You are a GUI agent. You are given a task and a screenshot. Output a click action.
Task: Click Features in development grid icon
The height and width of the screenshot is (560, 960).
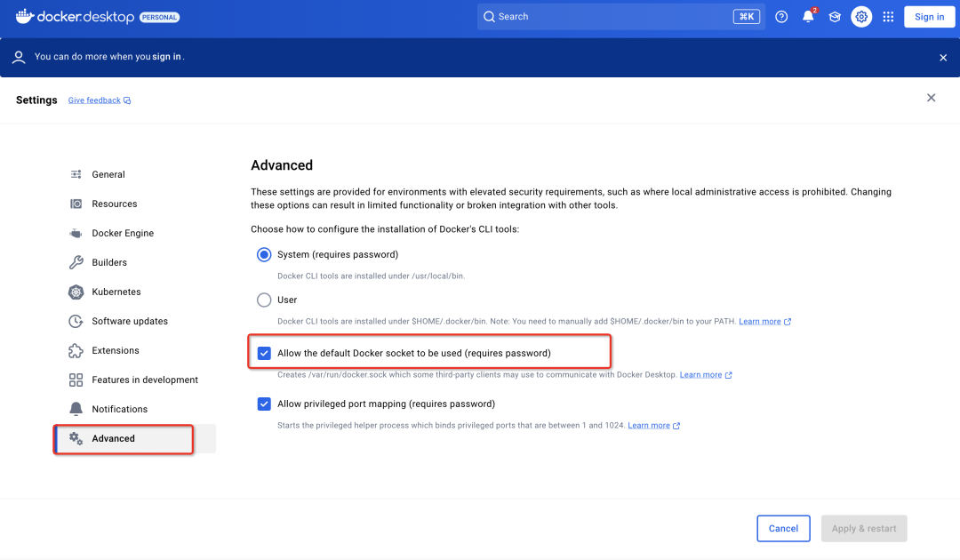coord(76,380)
